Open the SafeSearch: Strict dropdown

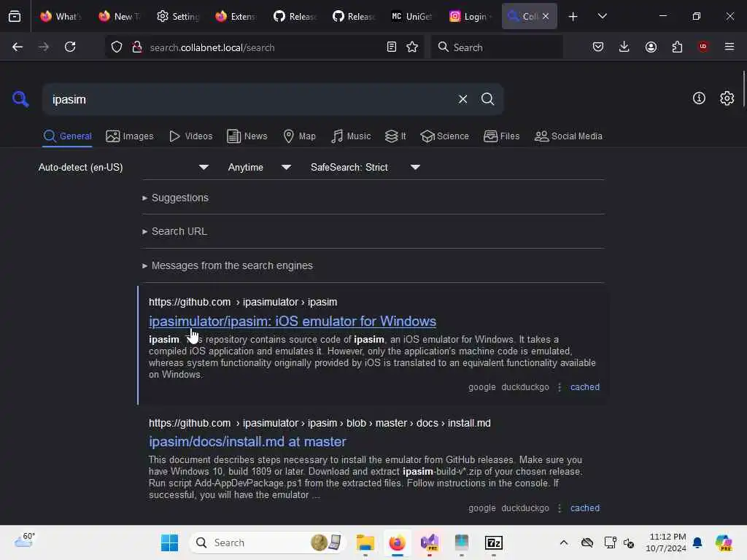pos(365,167)
